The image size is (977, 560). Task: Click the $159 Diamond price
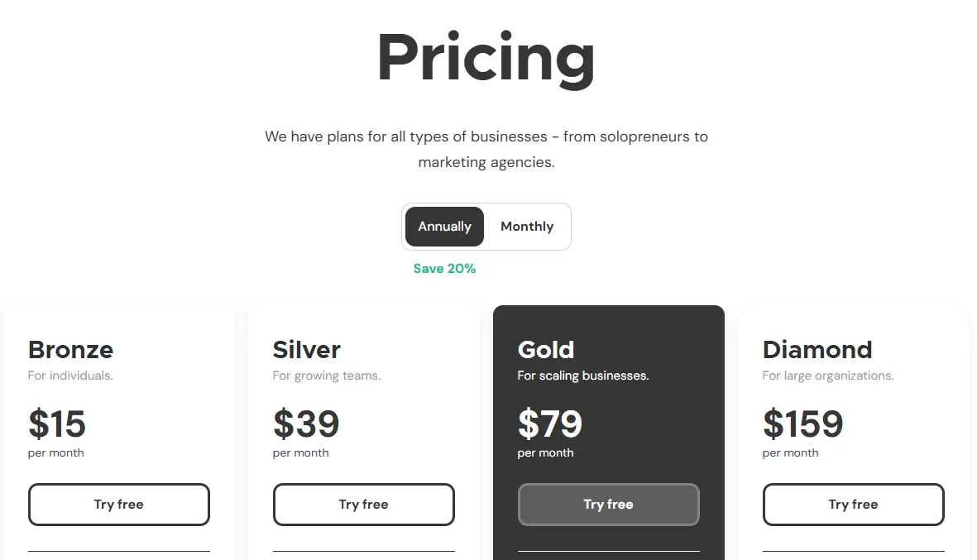802,424
